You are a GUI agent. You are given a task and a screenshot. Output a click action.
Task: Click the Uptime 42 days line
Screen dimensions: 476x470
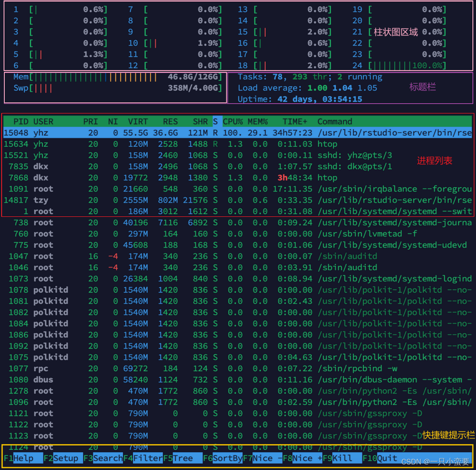[300, 99]
